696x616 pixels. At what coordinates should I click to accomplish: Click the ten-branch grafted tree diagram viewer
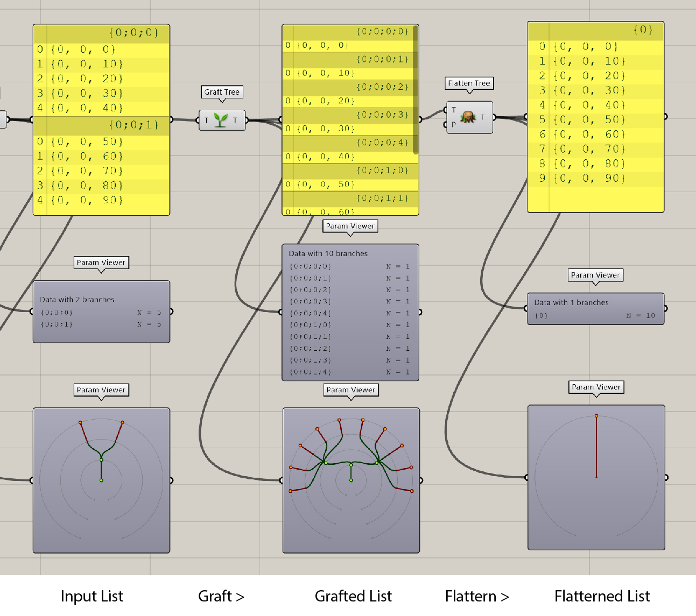click(x=351, y=480)
